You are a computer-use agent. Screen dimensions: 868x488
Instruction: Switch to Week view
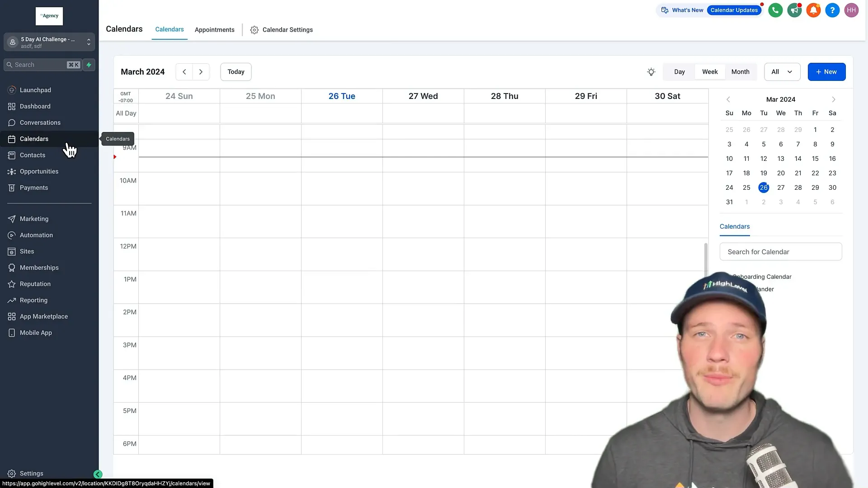click(710, 72)
